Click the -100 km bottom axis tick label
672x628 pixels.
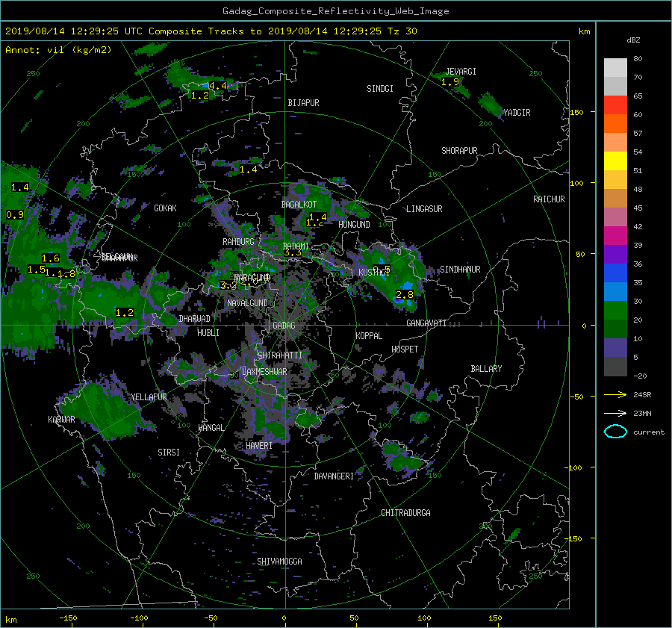pyautogui.click(x=139, y=618)
